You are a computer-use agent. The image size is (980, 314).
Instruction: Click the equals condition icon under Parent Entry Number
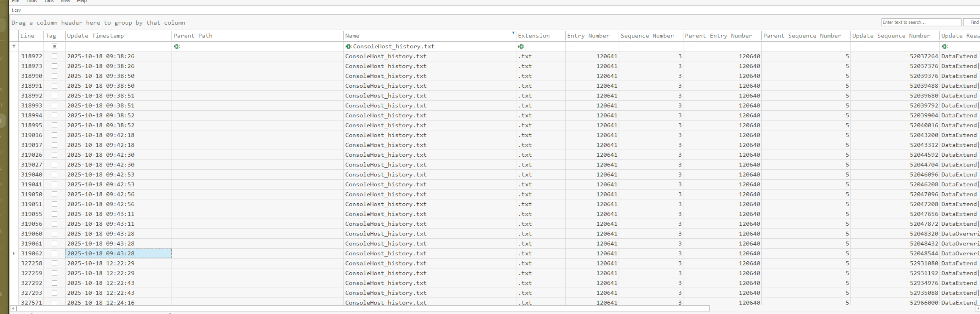point(688,46)
